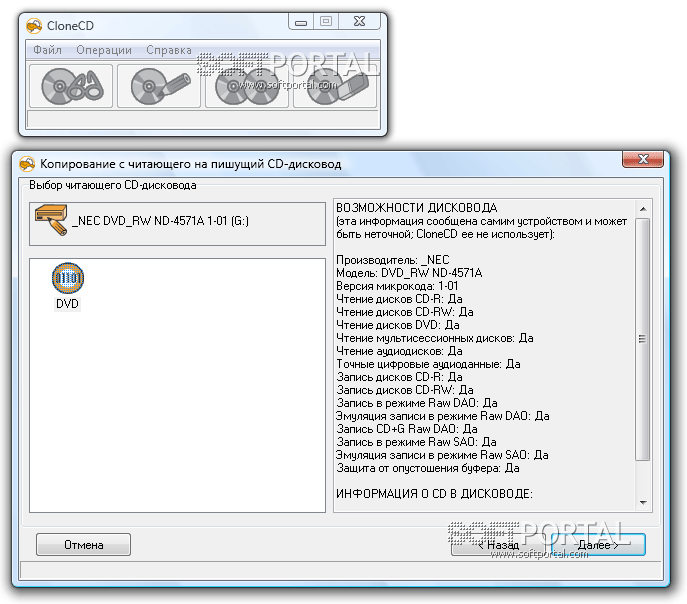Click the Отмена button

(83, 544)
